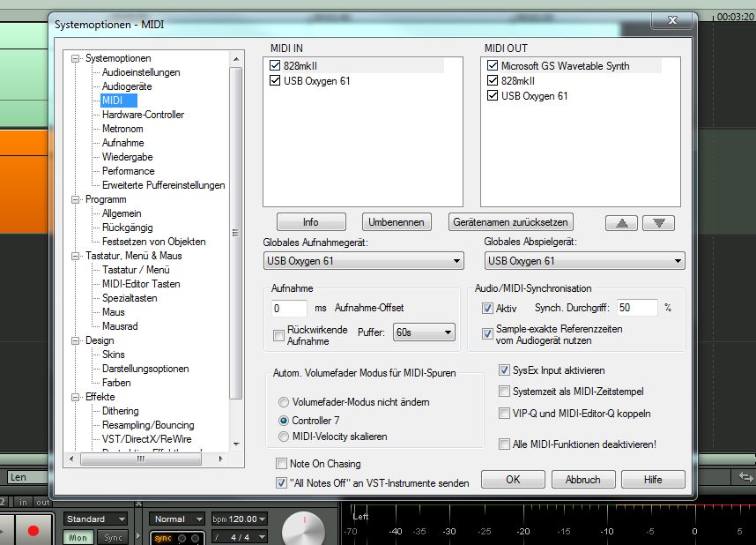Screen dimensions: 756x545
Task: Click the round transport knob
Action: [x=303, y=530]
